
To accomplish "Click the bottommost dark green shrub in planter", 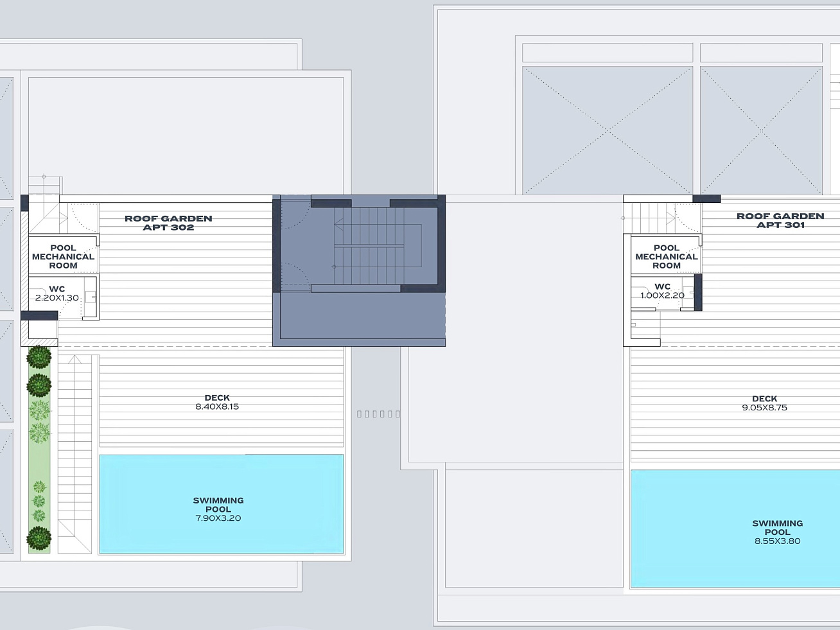I will coord(39,538).
